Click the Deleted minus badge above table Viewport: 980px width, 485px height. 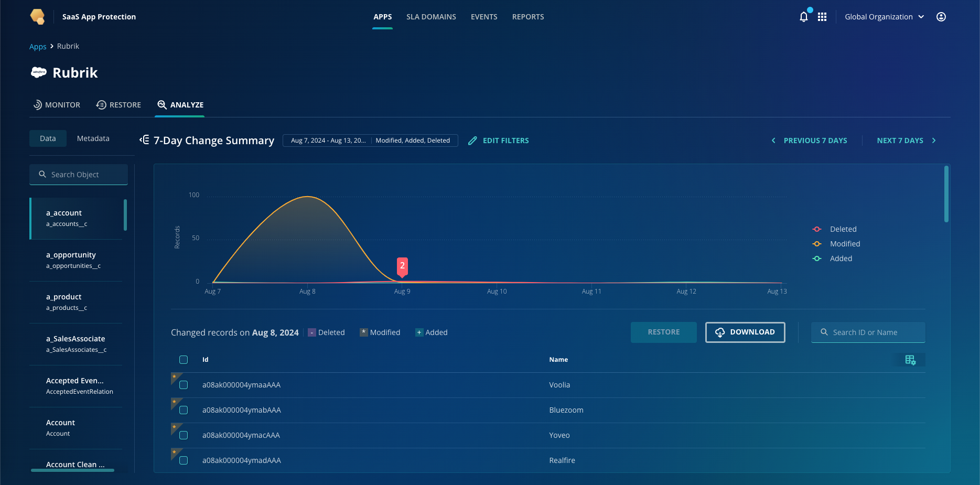(x=312, y=332)
